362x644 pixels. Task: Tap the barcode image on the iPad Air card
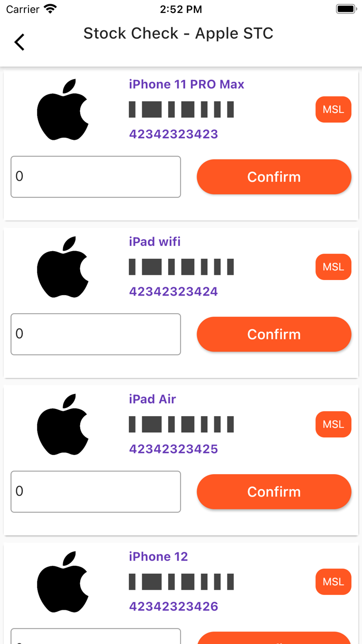tap(181, 425)
